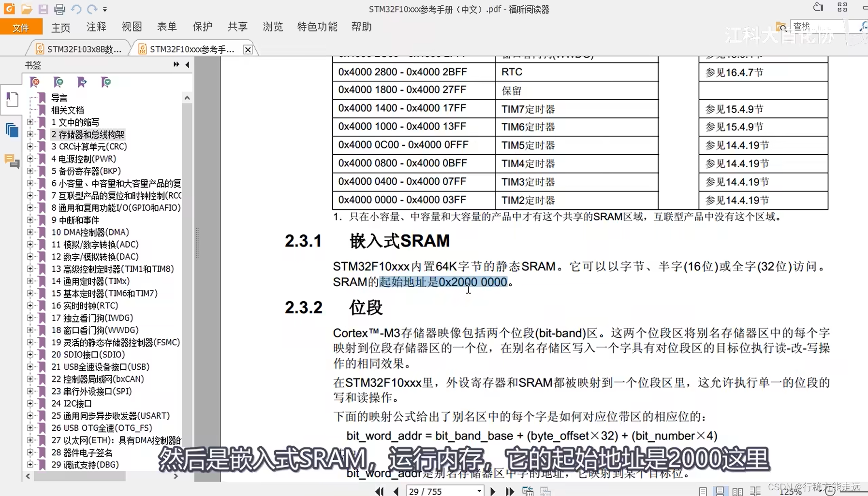Click bookmark panel horizontal scrollbar

pyautogui.click(x=80, y=476)
